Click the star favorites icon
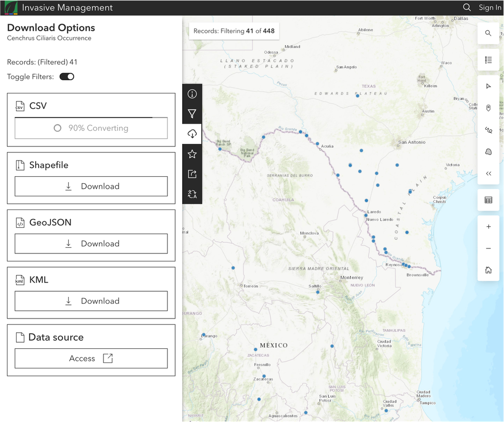504x422 pixels. (192, 154)
